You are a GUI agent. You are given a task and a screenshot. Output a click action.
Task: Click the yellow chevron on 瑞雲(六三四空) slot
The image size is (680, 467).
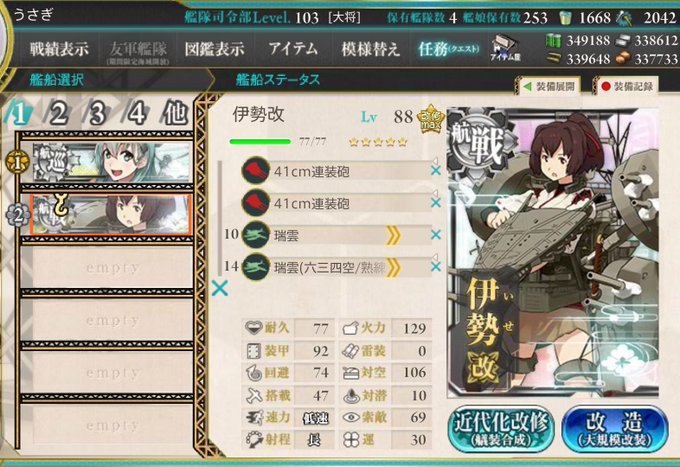coord(393,268)
